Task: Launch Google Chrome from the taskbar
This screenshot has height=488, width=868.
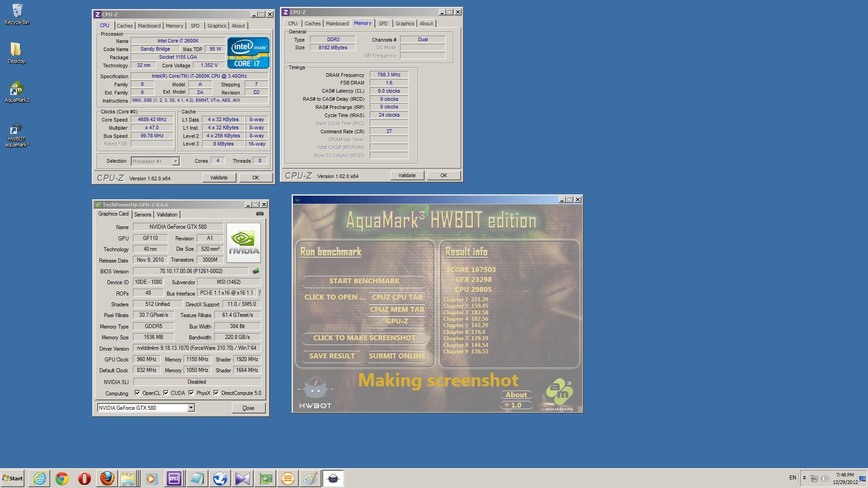Action: click(62, 479)
